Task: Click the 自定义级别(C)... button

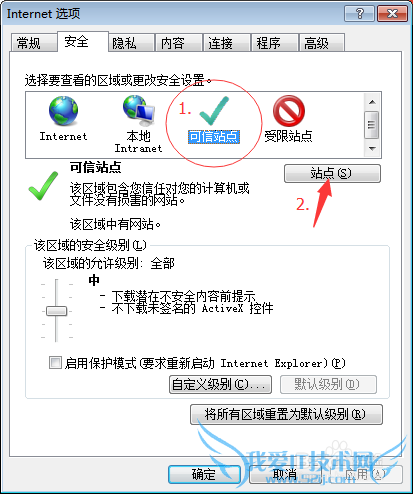Action: coord(220,384)
